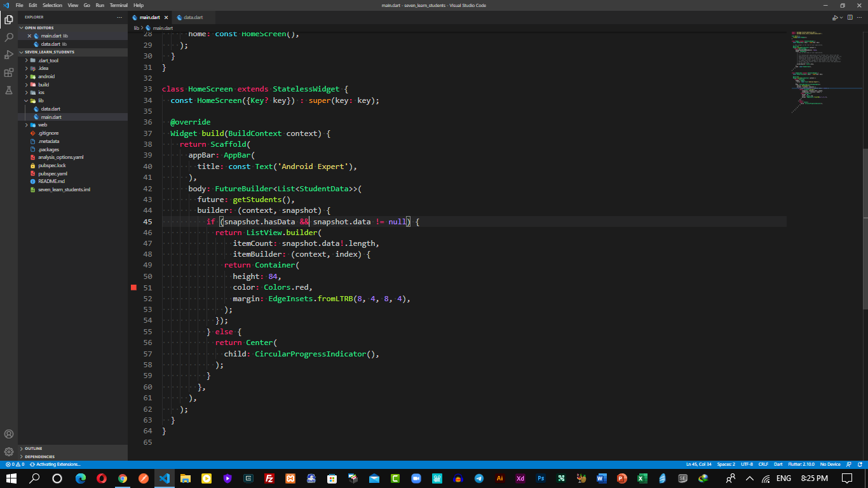
Task: Click the feedback icon in status bar
Action: click(850, 464)
